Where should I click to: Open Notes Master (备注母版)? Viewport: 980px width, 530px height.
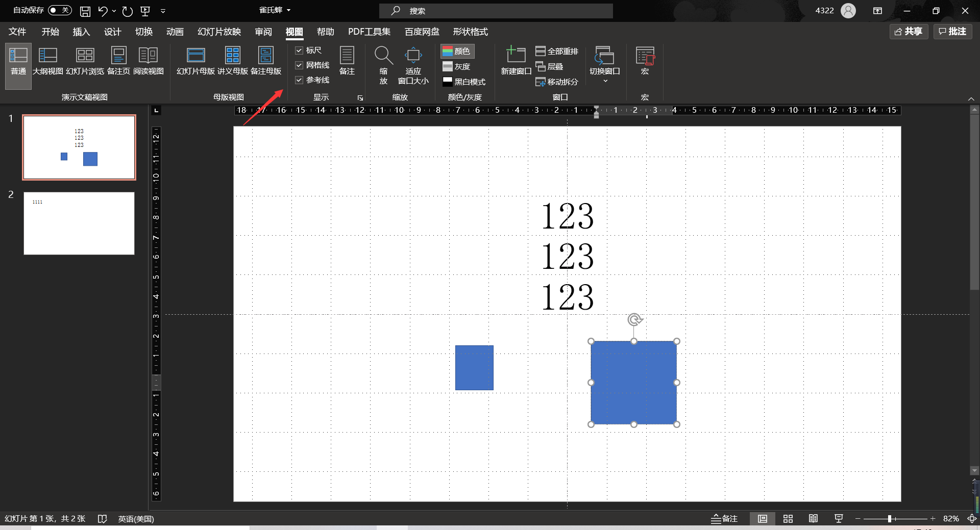click(266, 62)
